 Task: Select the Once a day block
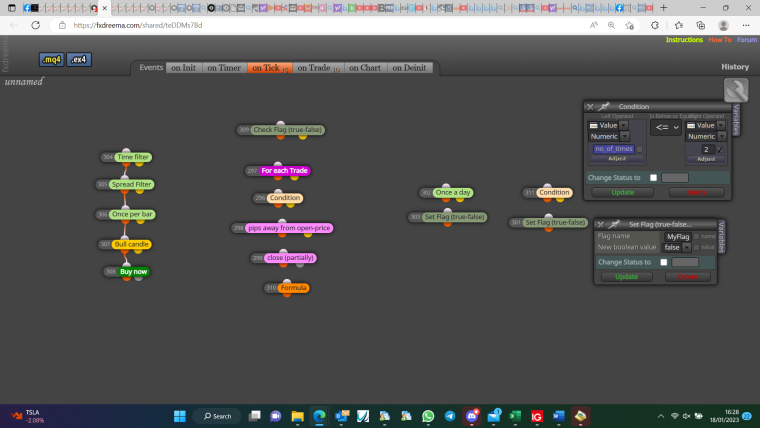pos(453,192)
